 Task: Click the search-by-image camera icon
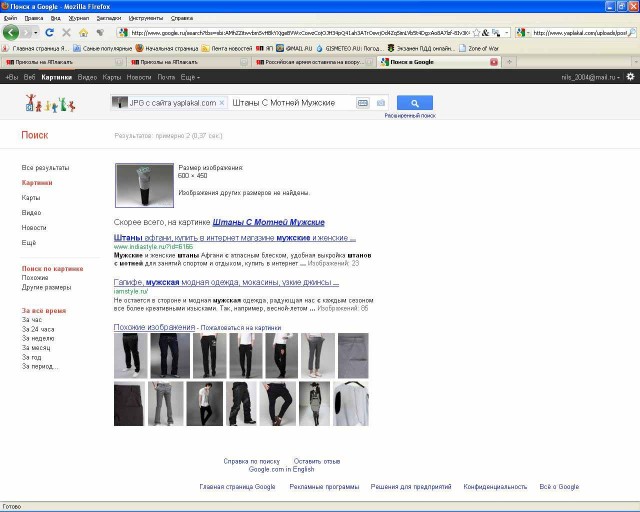381,103
